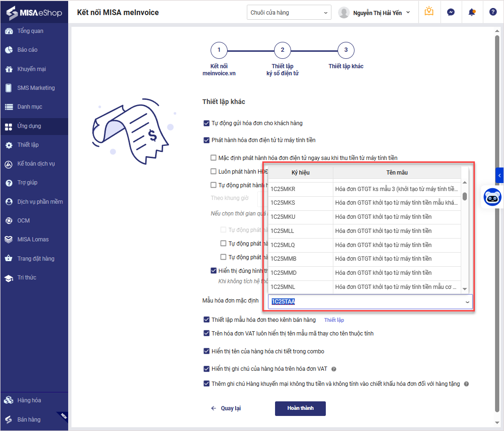Click user avatar of Nguyễn Thị Hải Yến
504x431 pixels.
(344, 13)
